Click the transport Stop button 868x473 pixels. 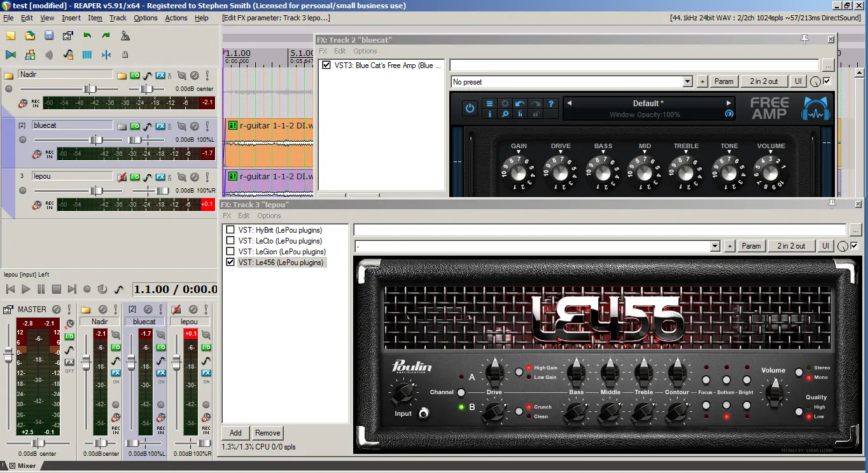pyautogui.click(x=57, y=289)
